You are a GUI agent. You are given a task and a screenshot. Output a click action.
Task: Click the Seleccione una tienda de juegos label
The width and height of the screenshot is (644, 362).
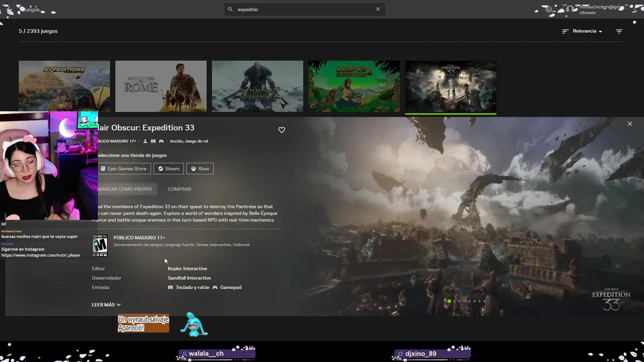pyautogui.click(x=132, y=155)
